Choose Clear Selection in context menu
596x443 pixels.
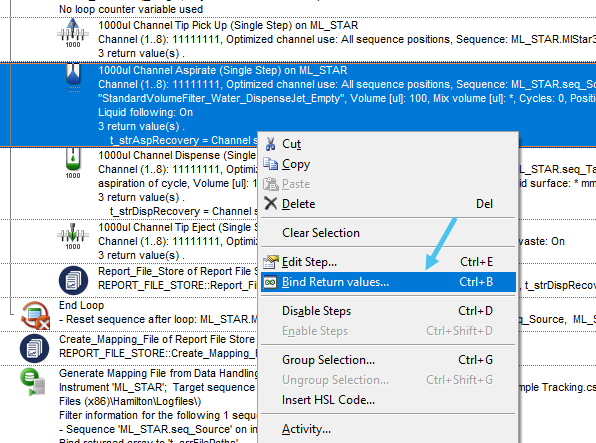click(388, 233)
